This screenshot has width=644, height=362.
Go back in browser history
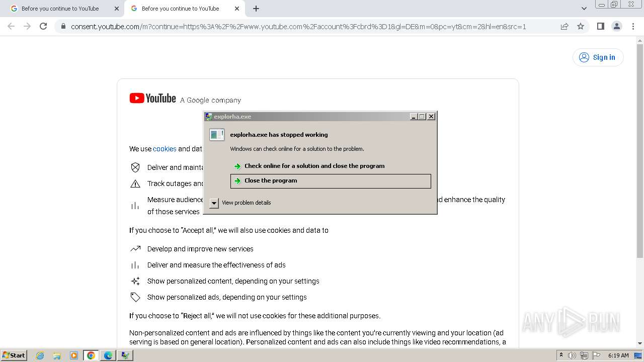[11, 26]
